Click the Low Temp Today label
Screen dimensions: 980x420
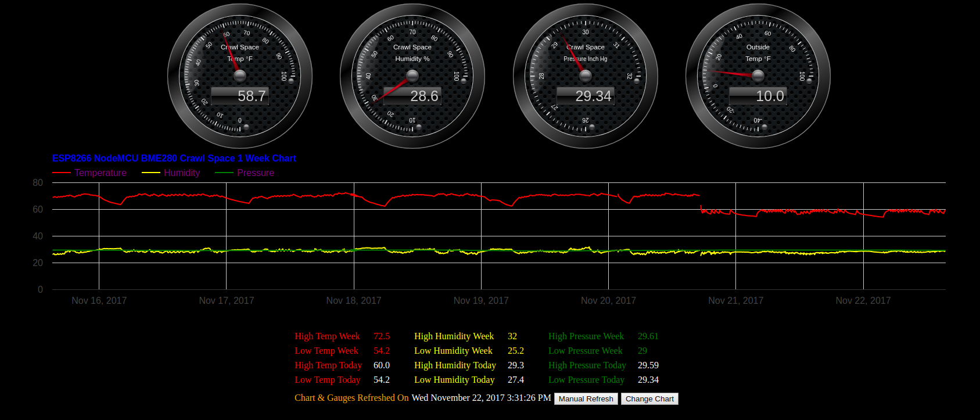click(328, 380)
